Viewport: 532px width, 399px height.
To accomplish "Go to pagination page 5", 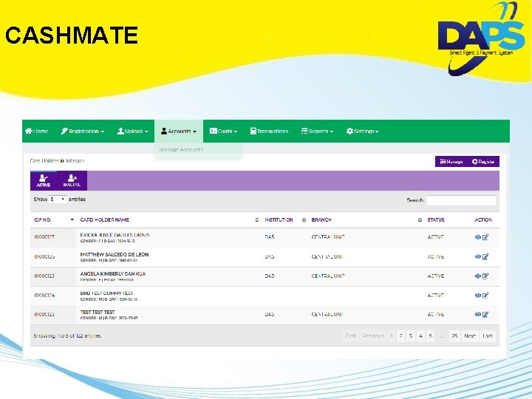I will tap(430, 336).
